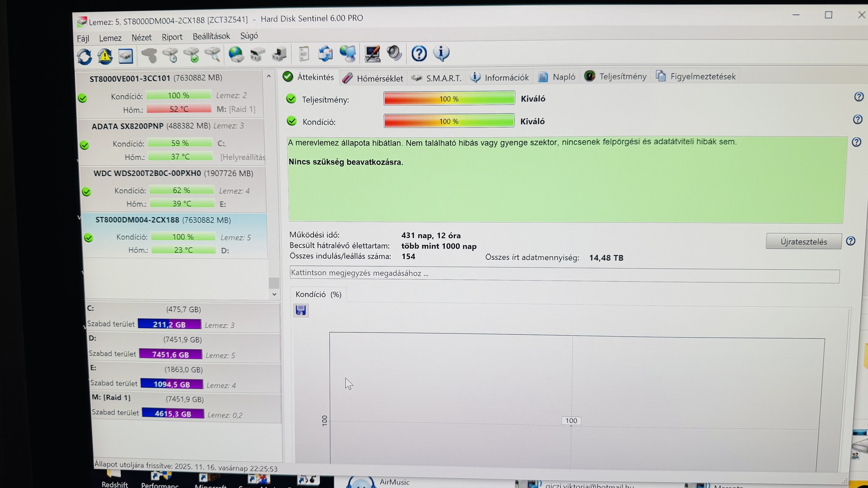The height and width of the screenshot is (488, 868).
Task: Click the globe with disk icon
Action: click(x=236, y=54)
